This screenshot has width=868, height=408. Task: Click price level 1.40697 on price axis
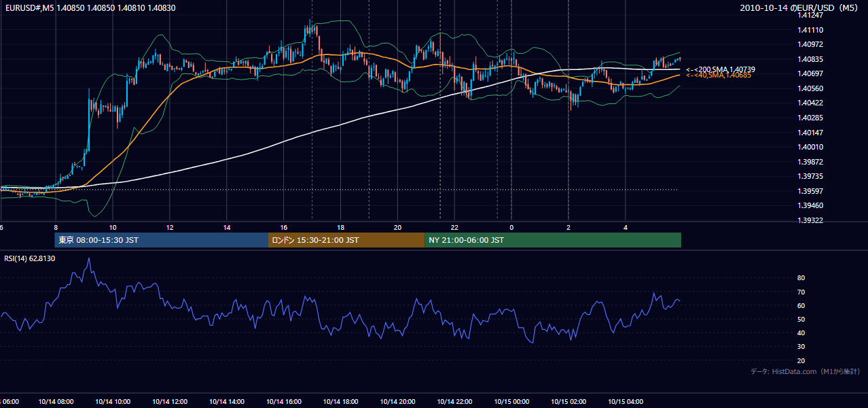tap(812, 73)
